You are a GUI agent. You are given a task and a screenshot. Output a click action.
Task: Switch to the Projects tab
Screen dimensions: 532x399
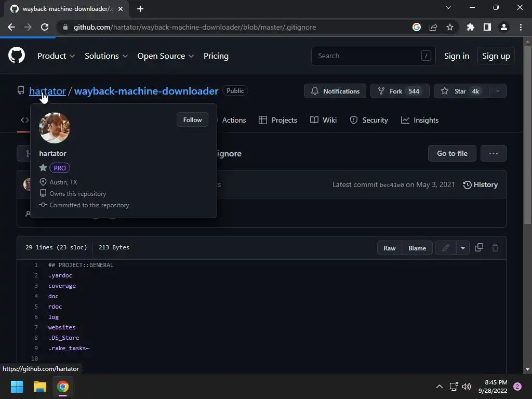coord(278,120)
